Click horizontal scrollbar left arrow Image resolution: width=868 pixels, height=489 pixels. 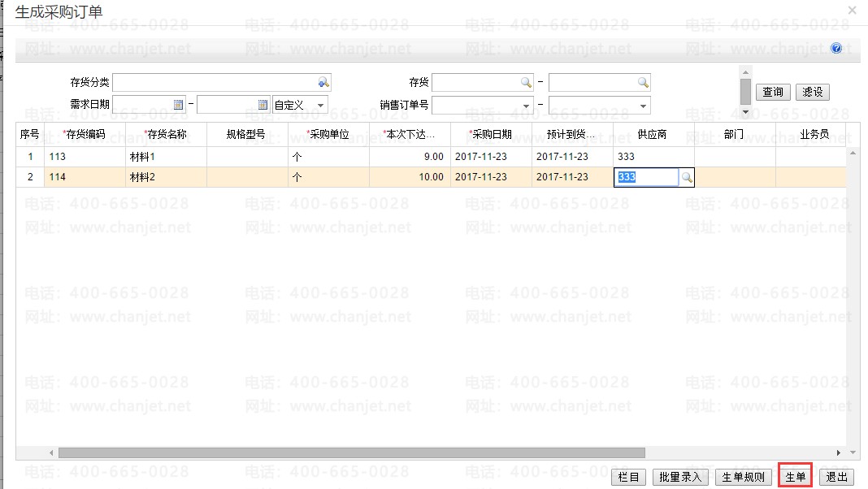[x=51, y=452]
